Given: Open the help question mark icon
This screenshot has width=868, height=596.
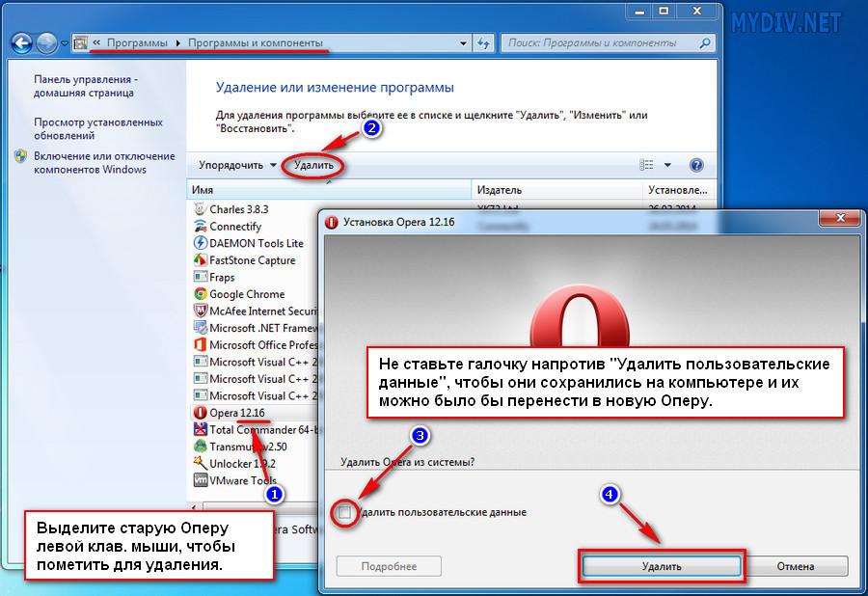Looking at the screenshot, I should 696,165.
